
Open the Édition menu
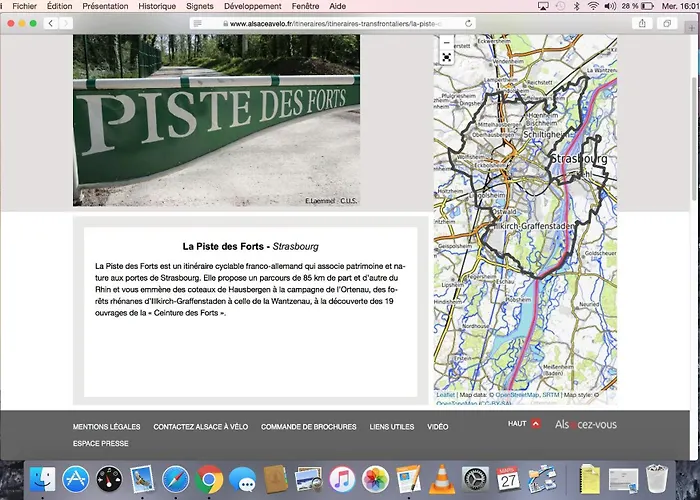tap(59, 6)
